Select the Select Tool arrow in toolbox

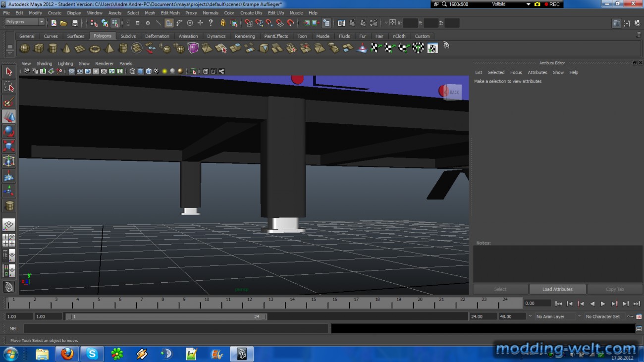point(9,72)
